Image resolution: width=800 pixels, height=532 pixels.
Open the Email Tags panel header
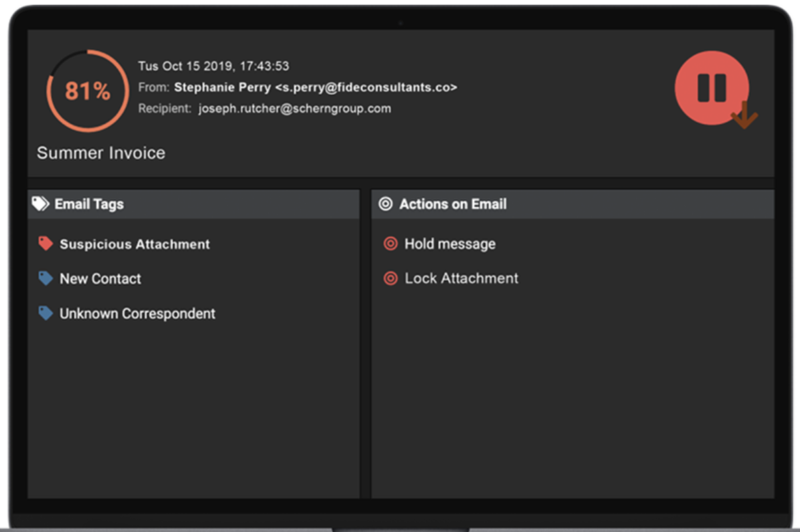coord(89,205)
